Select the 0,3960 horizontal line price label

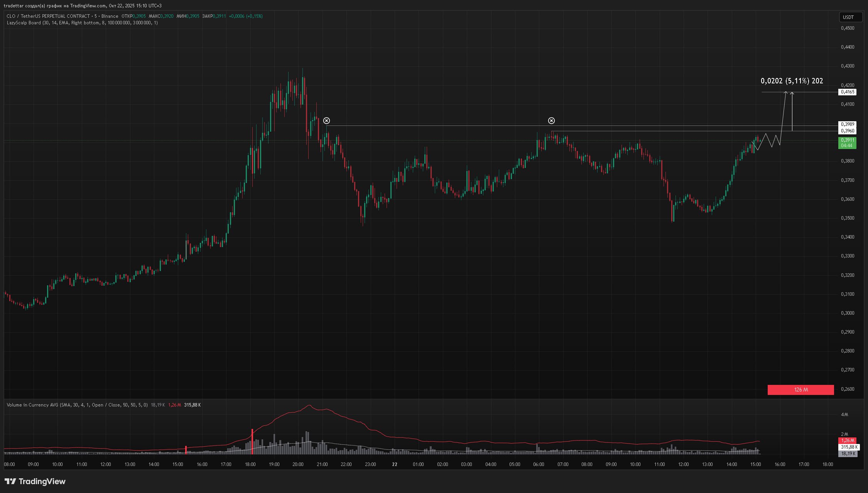(847, 131)
